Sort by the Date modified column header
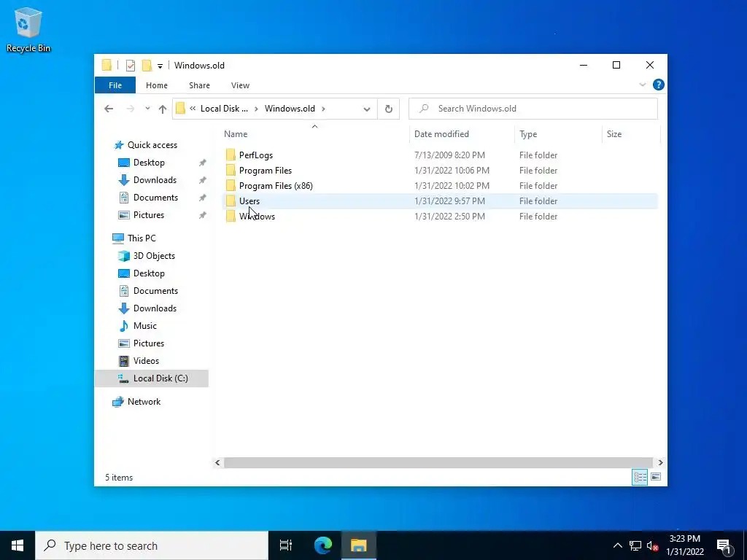The height and width of the screenshot is (560, 747). [462, 134]
